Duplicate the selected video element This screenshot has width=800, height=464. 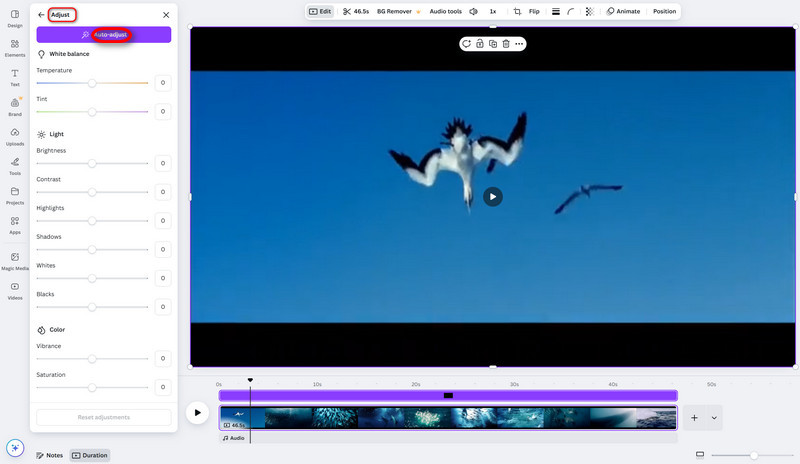(493, 44)
